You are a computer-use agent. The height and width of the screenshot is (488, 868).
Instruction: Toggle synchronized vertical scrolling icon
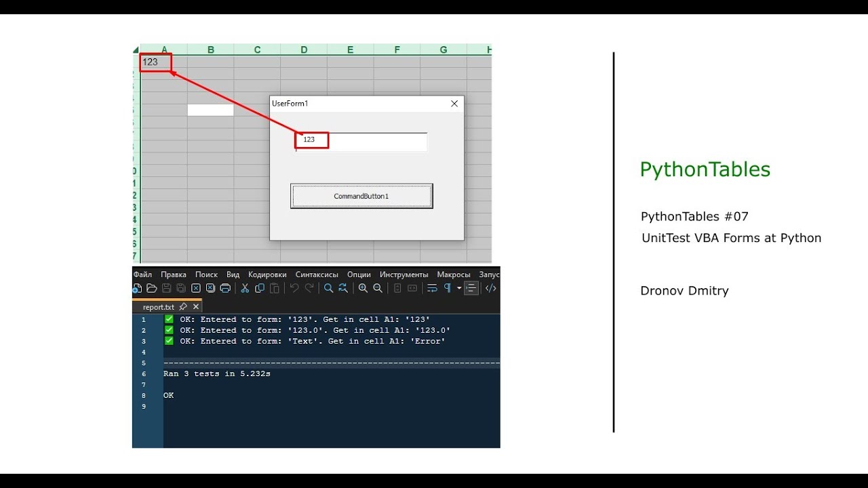(397, 288)
